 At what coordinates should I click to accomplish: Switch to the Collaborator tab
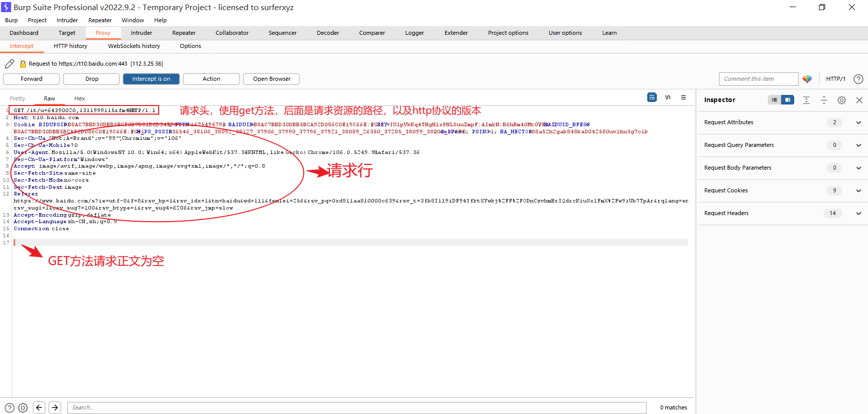232,33
